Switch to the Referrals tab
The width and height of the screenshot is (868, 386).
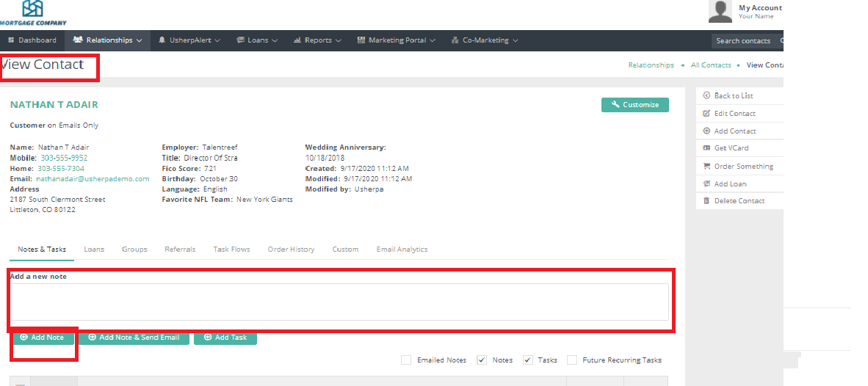[x=180, y=250]
